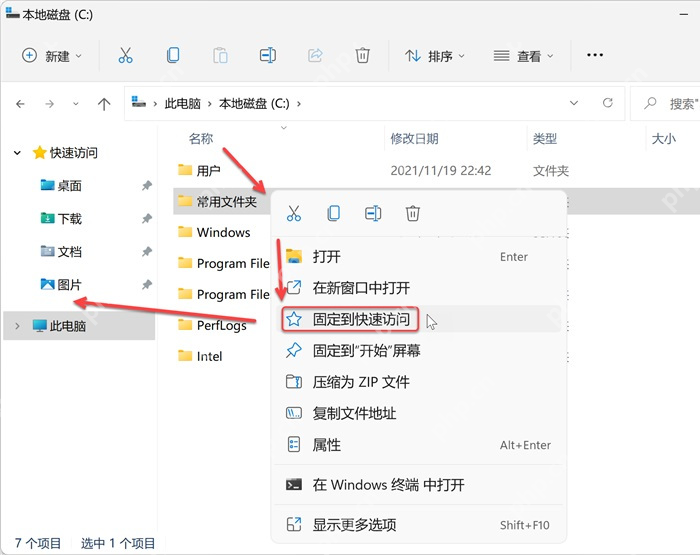The image size is (700, 555).
Task: Open the 新建 new item button
Action: coord(52,56)
